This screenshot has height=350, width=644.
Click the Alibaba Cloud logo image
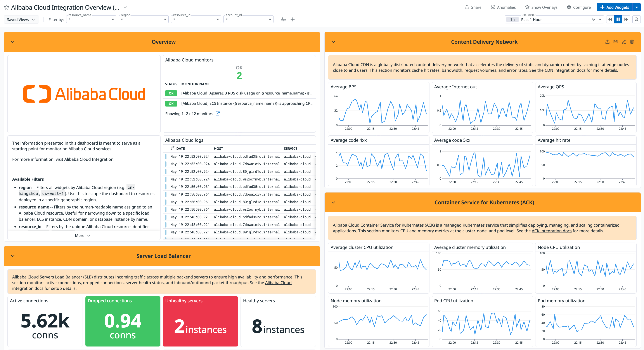pos(84,94)
